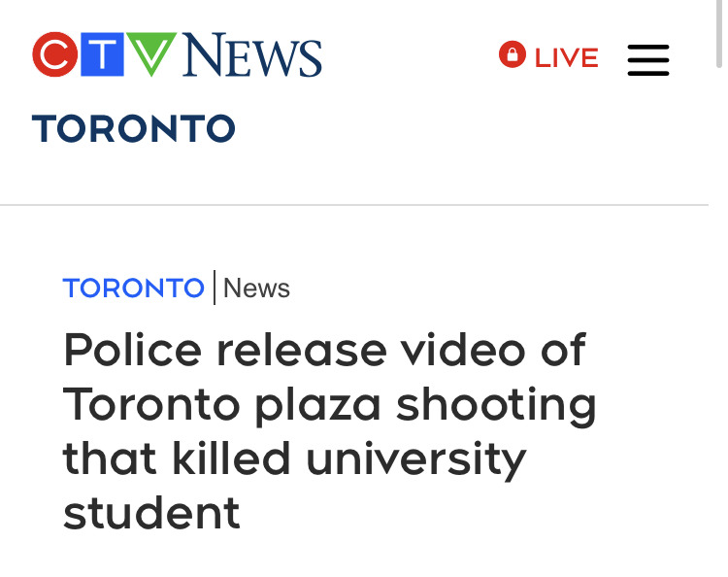The image size is (728, 577).
Task: Click the blue T square in CTV logo
Action: click(x=102, y=54)
